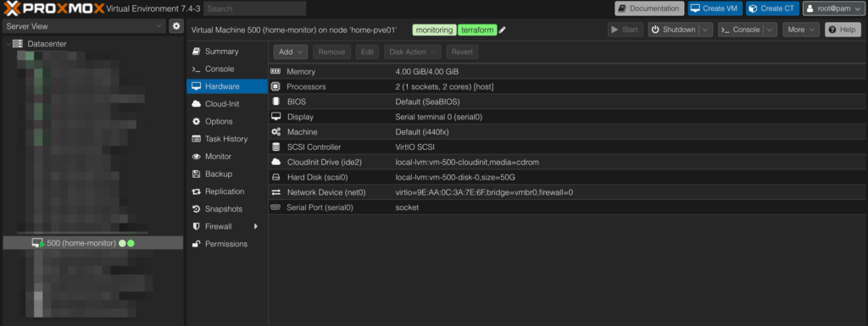Image resolution: width=868 pixels, height=326 pixels.
Task: Click the Start button
Action: (625, 30)
